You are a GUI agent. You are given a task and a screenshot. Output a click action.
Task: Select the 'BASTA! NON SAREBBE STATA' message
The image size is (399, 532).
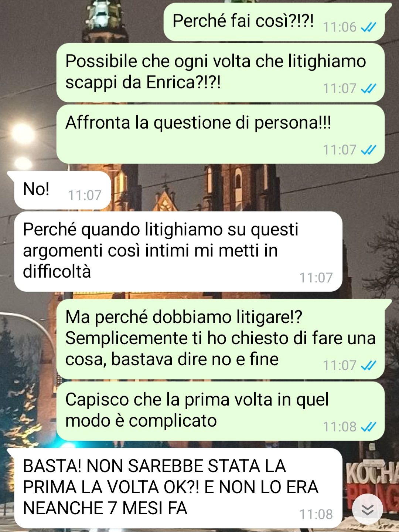[175, 488]
